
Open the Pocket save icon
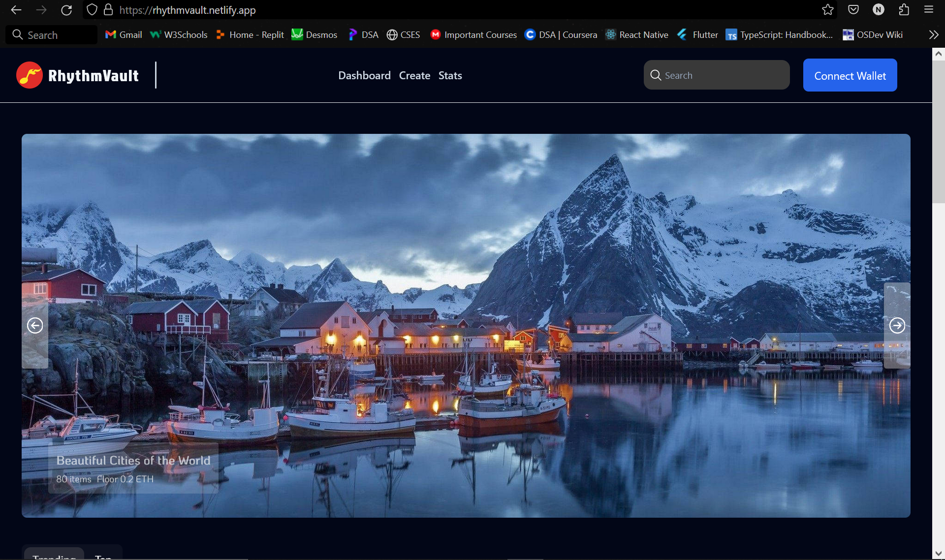point(853,10)
